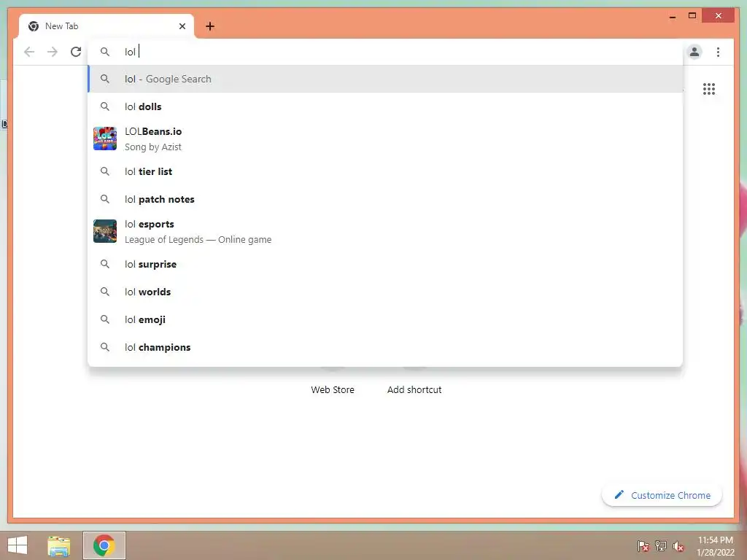Select the lol worlds suggestion

tap(385, 292)
